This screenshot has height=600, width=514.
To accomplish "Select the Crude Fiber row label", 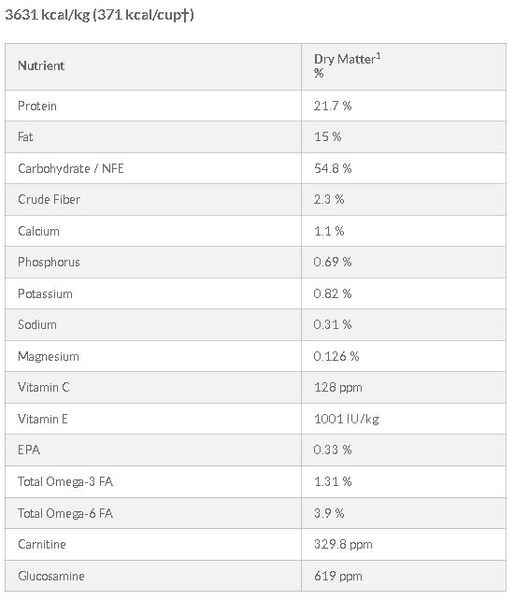I will pos(49,200).
